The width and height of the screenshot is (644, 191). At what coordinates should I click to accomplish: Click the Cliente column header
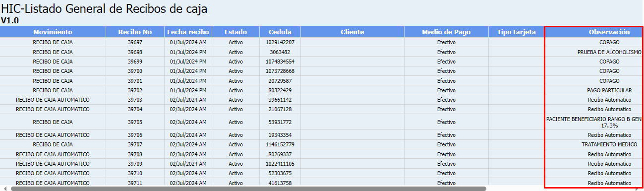pos(352,32)
